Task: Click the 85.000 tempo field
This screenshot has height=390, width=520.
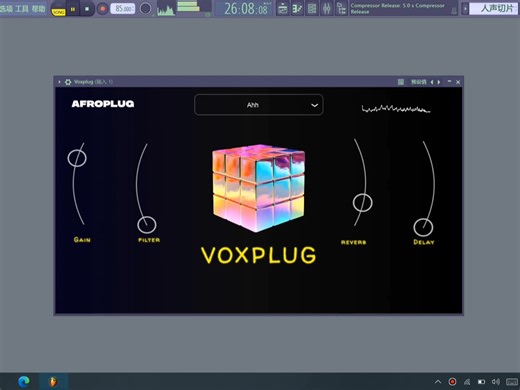Action: tap(123, 9)
